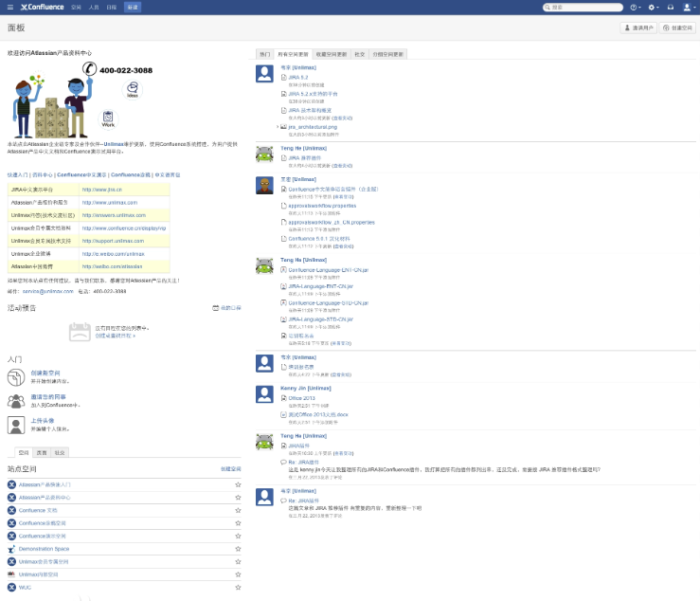700x601 pixels.
Task: Star the Atlassian产品资料中心 space as favorite
Action: (238, 498)
